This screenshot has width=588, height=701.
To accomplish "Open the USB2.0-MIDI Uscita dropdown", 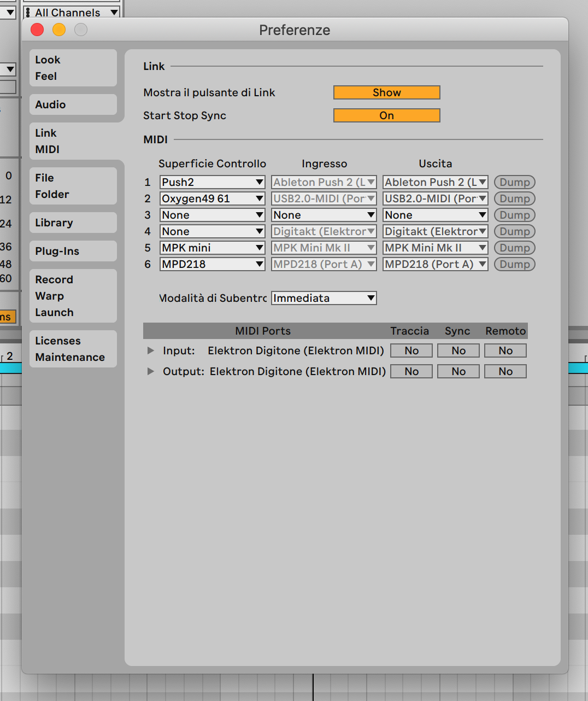I will [436, 198].
